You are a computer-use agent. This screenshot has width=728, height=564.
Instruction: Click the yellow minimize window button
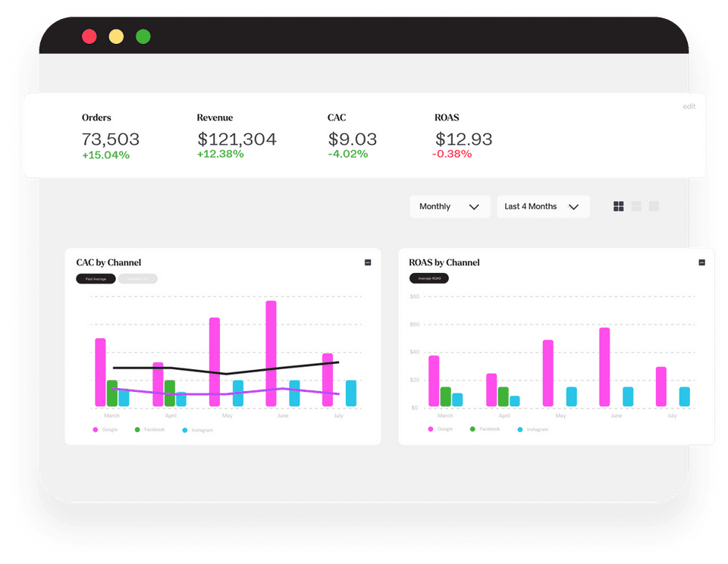pos(116,36)
